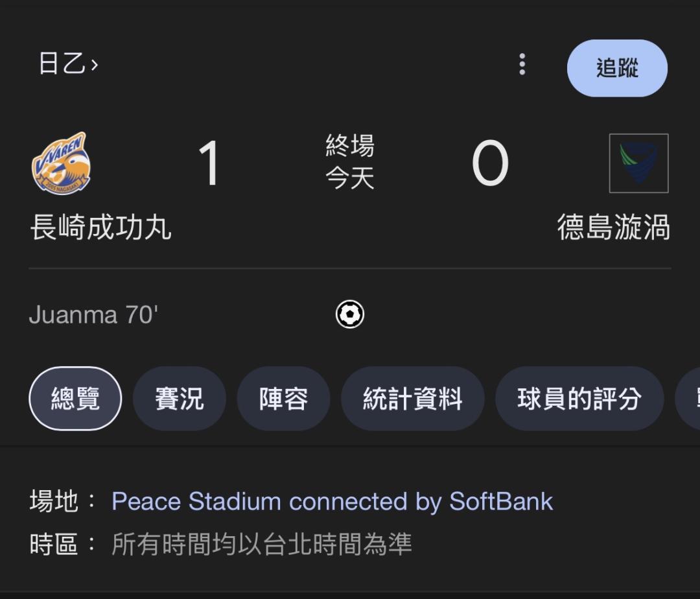Open the 統計資料 statistics tab
This screenshot has height=599, width=700.
pyautogui.click(x=412, y=399)
